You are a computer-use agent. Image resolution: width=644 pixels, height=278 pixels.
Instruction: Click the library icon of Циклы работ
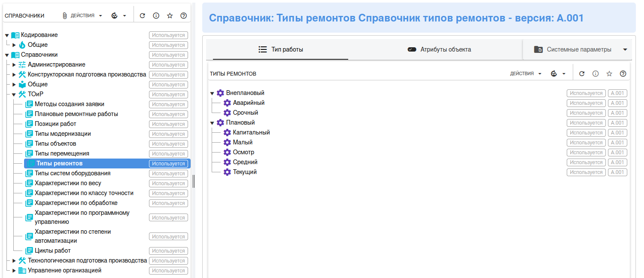pos(29,251)
